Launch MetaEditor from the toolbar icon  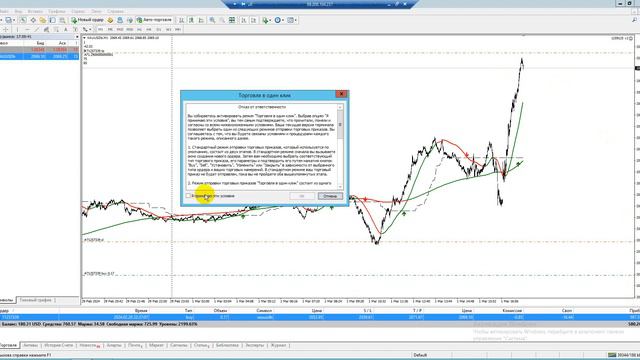(x=110, y=20)
